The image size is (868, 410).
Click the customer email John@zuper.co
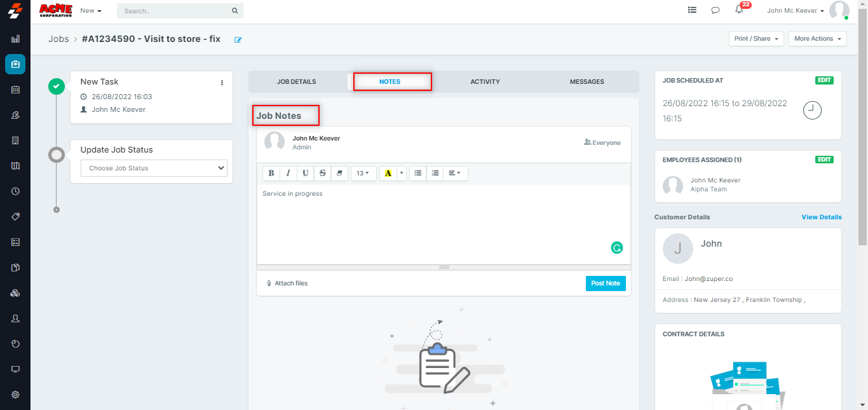[x=709, y=279]
